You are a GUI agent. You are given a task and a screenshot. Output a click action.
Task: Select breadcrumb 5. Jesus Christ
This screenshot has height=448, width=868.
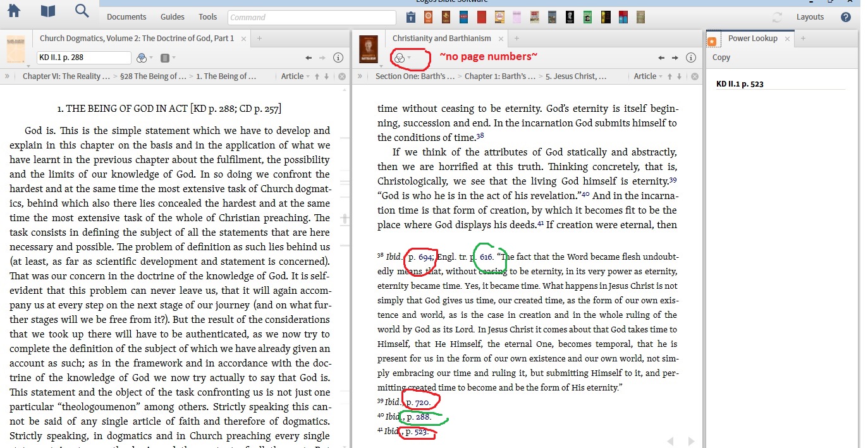576,76
